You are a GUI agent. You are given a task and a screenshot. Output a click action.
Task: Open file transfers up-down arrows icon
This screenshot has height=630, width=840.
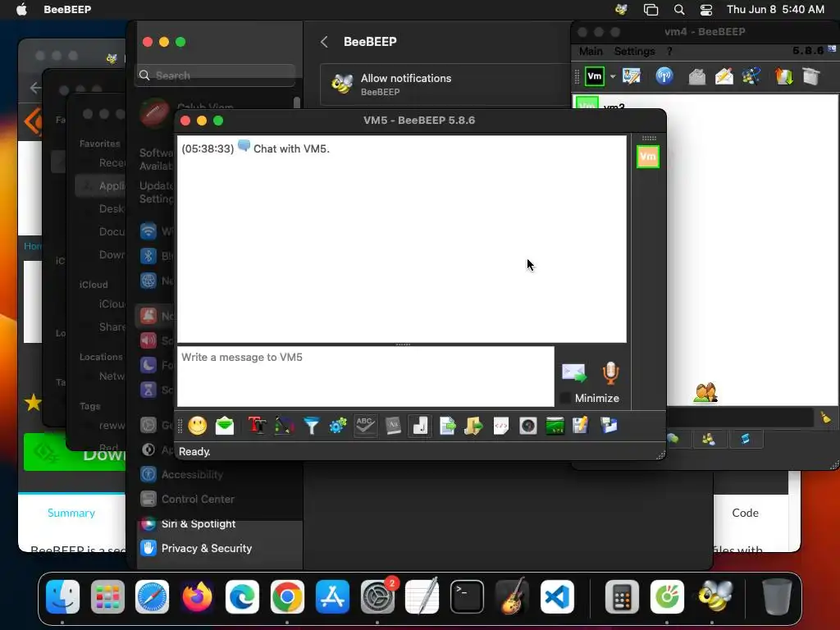click(x=783, y=76)
